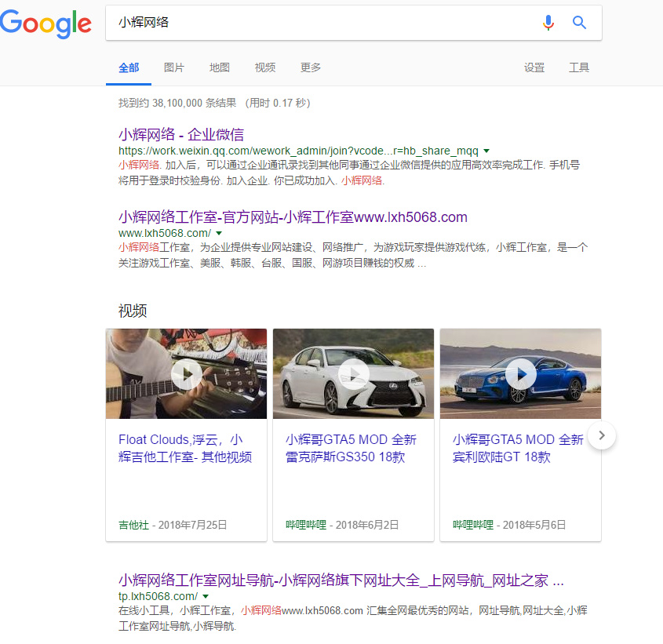Screen dimensions: 663x644
Task: Click the work.weixin.qq.com green URL text
Action: click(x=298, y=151)
